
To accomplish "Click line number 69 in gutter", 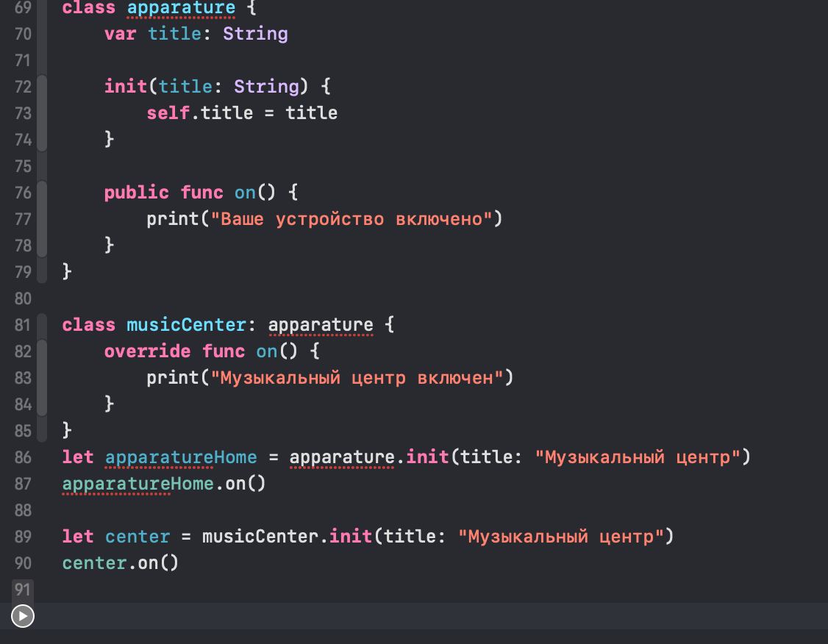I will [23, 7].
